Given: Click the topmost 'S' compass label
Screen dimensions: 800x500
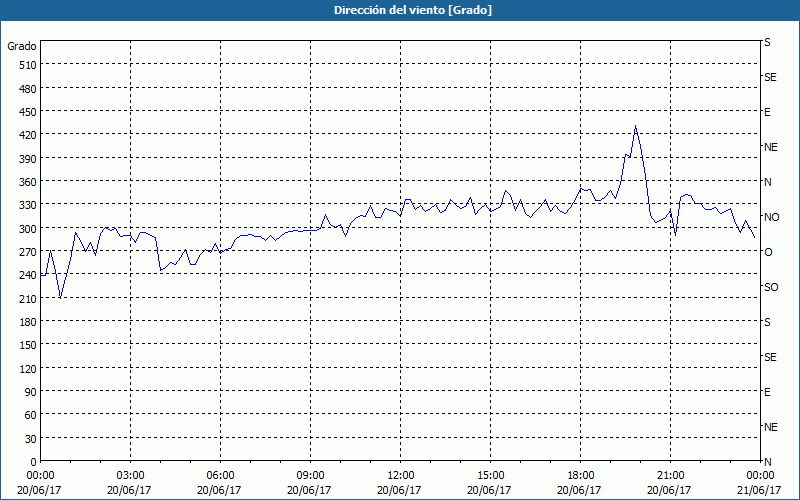Looking at the screenshot, I should pos(767,42).
